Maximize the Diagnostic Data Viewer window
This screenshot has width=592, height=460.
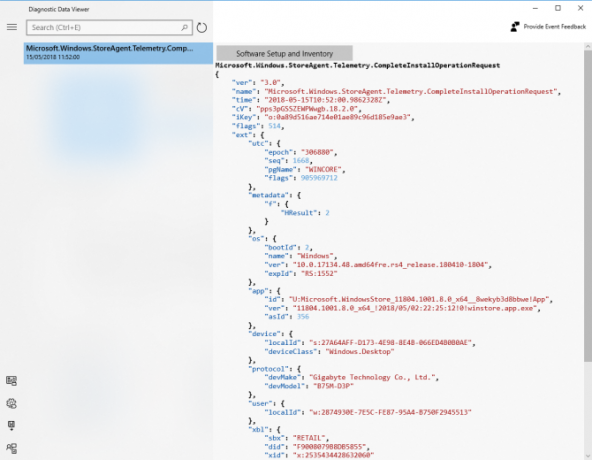point(558,8)
